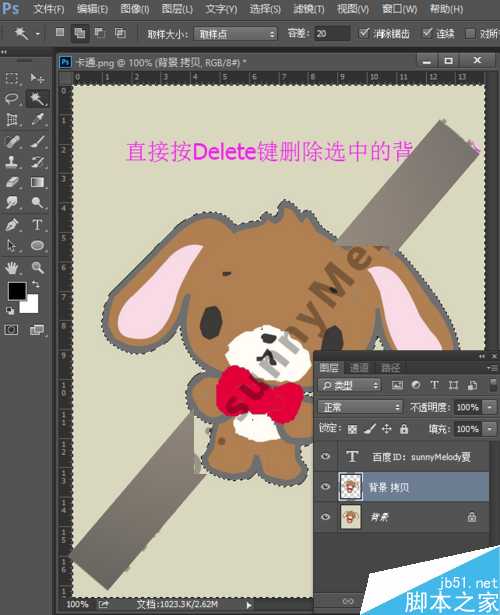Hide the 背景 拷贝 layer
The width and height of the screenshot is (500, 615).
click(x=325, y=487)
